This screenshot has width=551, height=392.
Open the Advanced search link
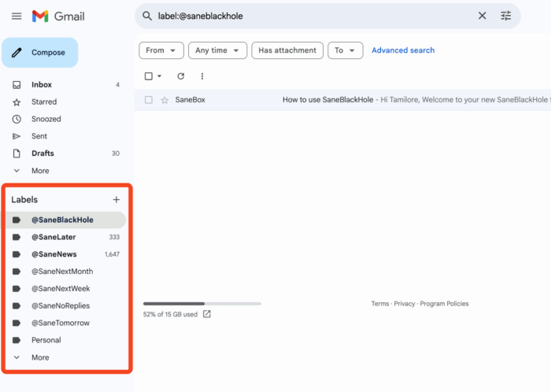(403, 50)
